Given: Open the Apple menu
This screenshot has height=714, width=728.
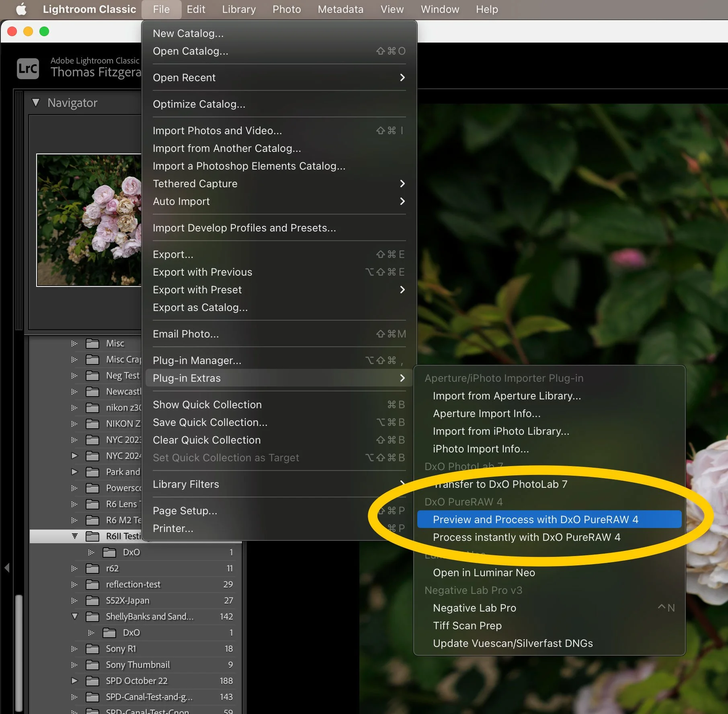Looking at the screenshot, I should pyautogui.click(x=21, y=9).
